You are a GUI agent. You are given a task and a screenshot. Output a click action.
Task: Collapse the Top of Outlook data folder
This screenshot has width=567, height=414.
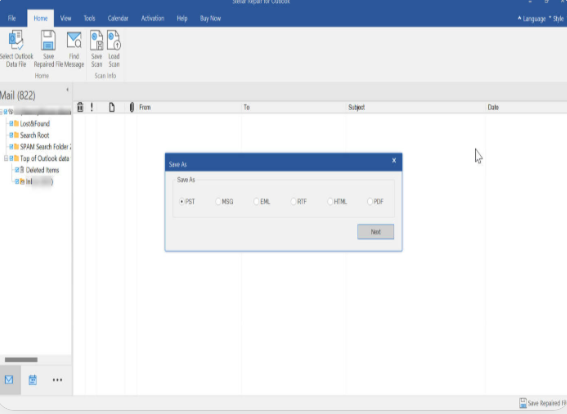pos(6,158)
